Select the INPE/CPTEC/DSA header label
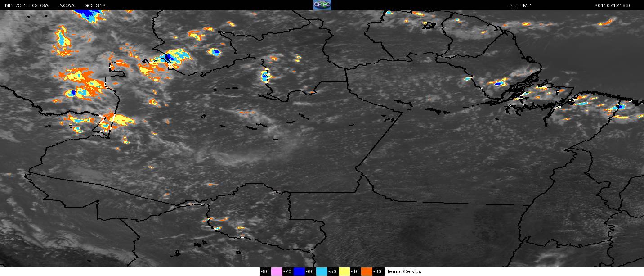Viewport: 644px width, 276px height. tap(26, 5)
